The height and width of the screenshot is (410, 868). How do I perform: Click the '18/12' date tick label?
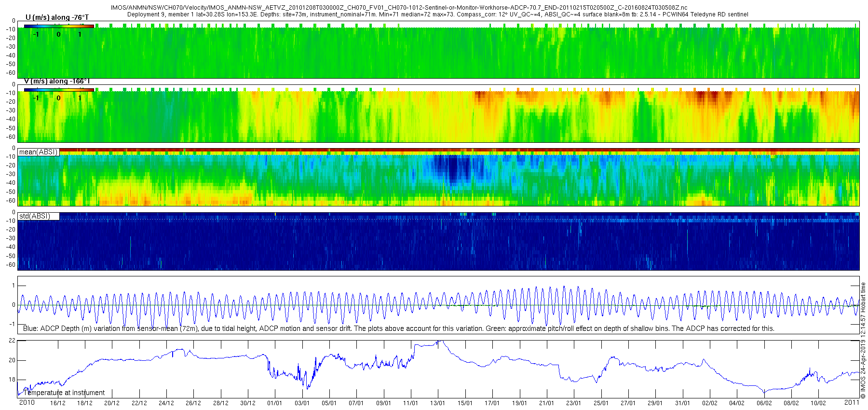tap(85, 403)
